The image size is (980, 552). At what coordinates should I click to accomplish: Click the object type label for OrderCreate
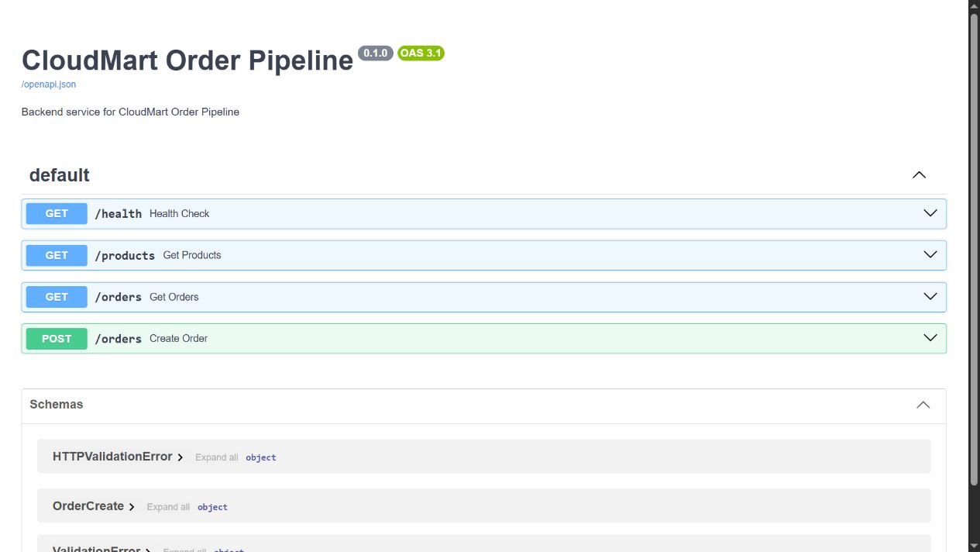[x=212, y=507]
